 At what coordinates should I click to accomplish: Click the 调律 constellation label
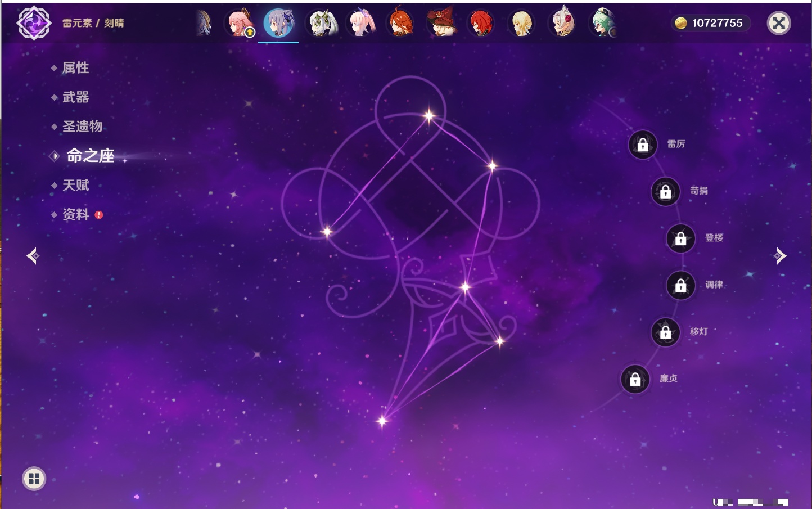[714, 285]
